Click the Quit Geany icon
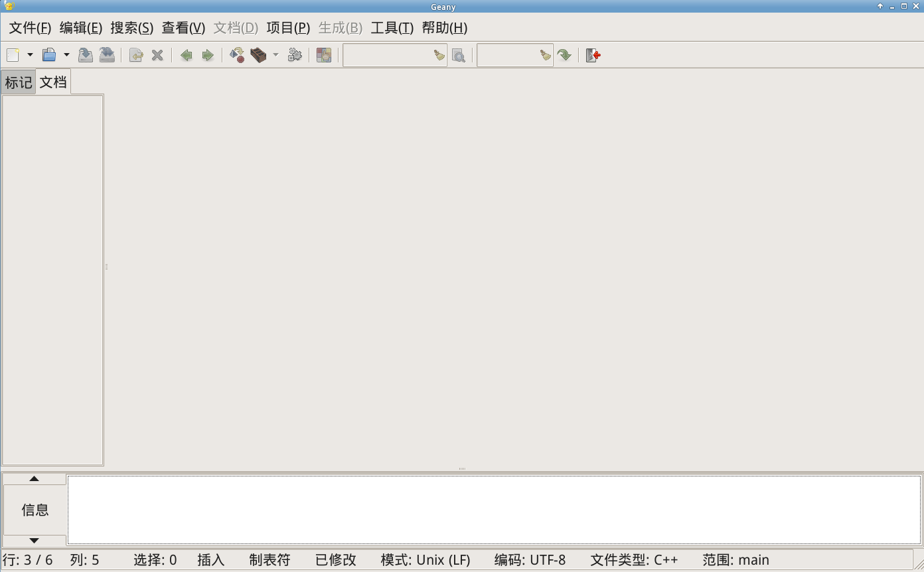This screenshot has height=572, width=924. click(593, 55)
